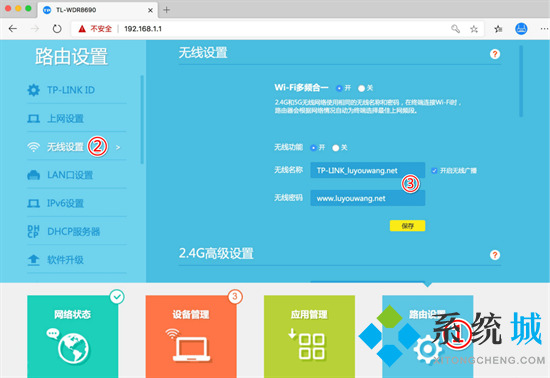Close the TL-WDR8690 tab
The width and height of the screenshot is (550, 378).
(150, 10)
